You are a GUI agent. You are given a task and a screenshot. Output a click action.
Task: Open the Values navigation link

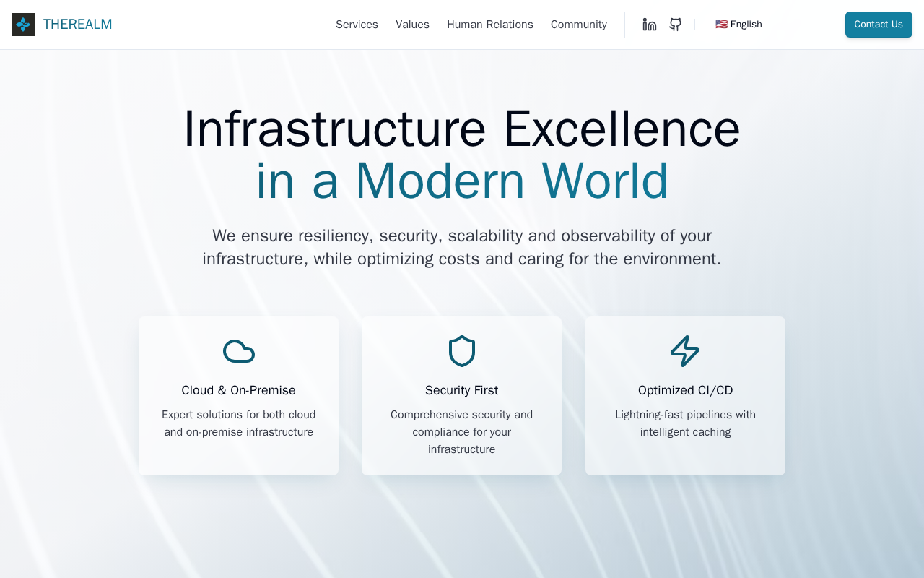pos(412,25)
